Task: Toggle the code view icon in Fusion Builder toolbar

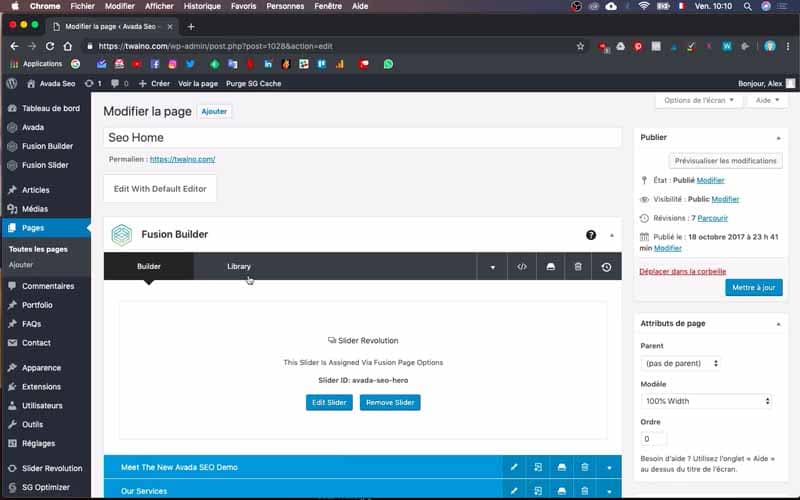Action: [x=521, y=266]
